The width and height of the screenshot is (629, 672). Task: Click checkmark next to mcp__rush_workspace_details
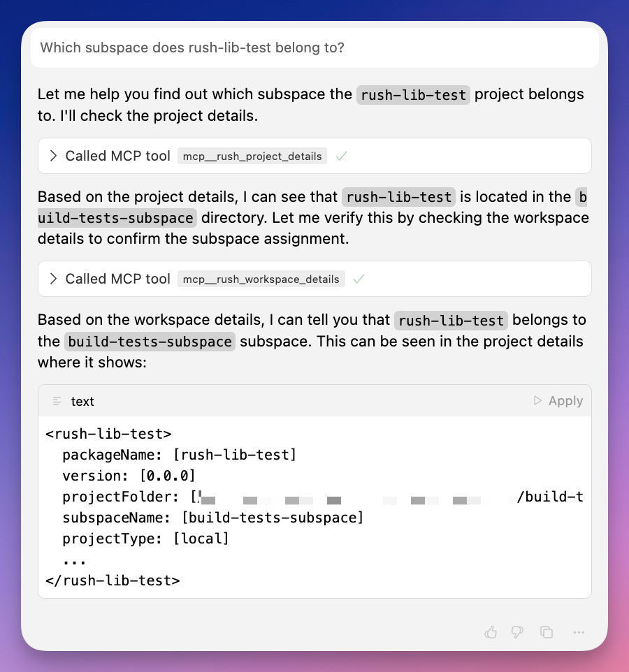[x=359, y=279]
